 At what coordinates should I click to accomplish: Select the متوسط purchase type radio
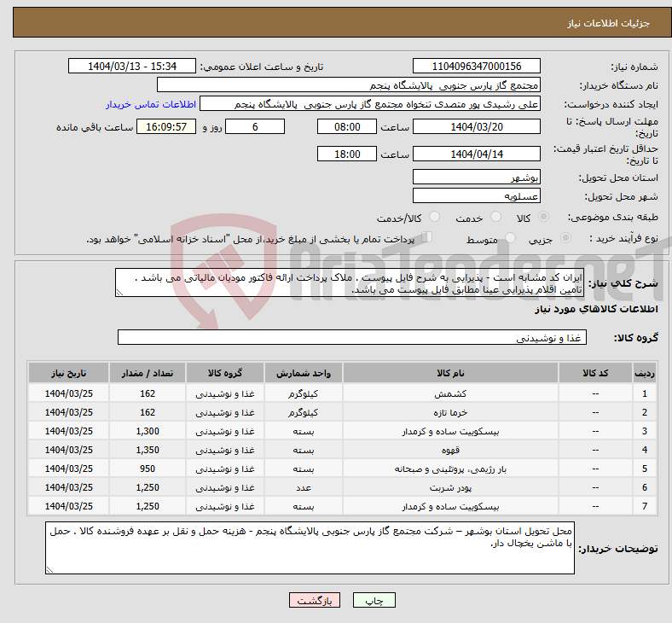pyautogui.click(x=510, y=238)
